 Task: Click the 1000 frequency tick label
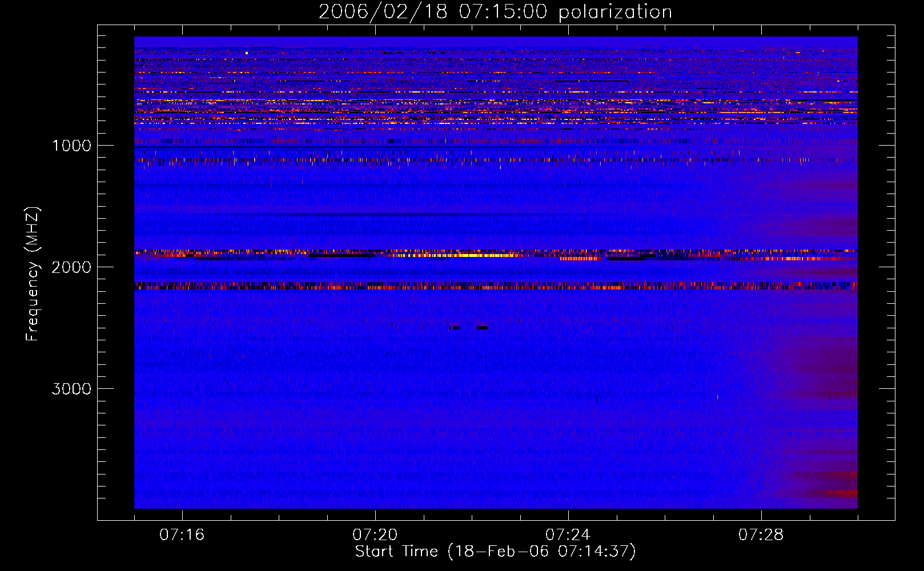tap(71, 146)
